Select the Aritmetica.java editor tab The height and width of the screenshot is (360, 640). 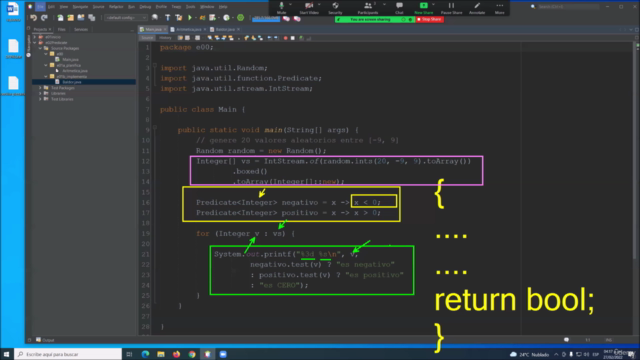[x=189, y=29]
